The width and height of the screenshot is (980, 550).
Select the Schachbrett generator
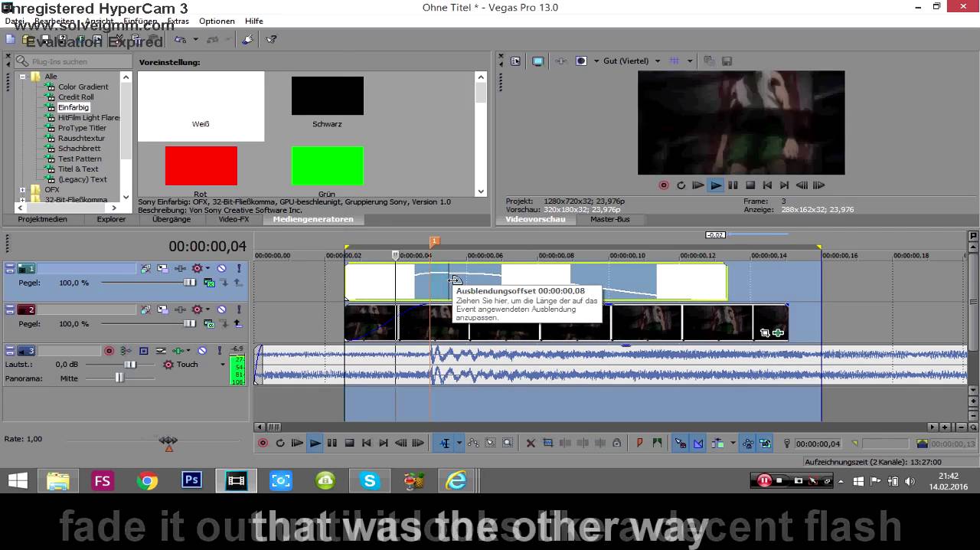click(79, 149)
